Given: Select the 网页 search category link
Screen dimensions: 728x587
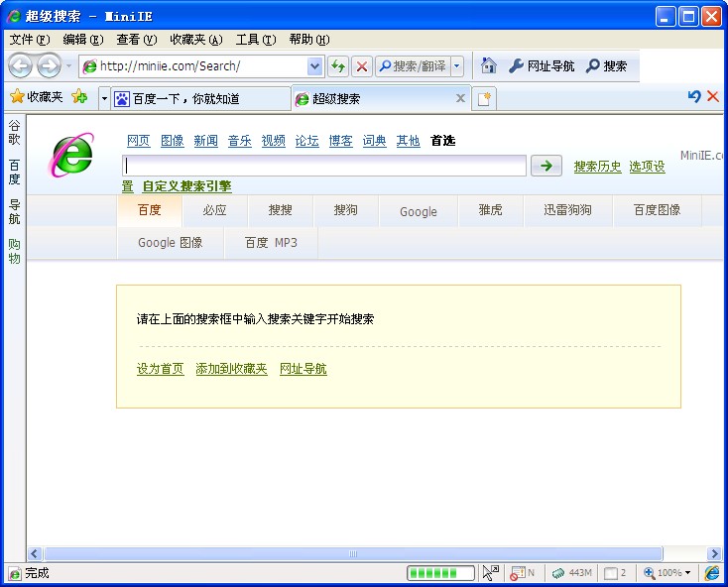Looking at the screenshot, I should pyautogui.click(x=138, y=141).
